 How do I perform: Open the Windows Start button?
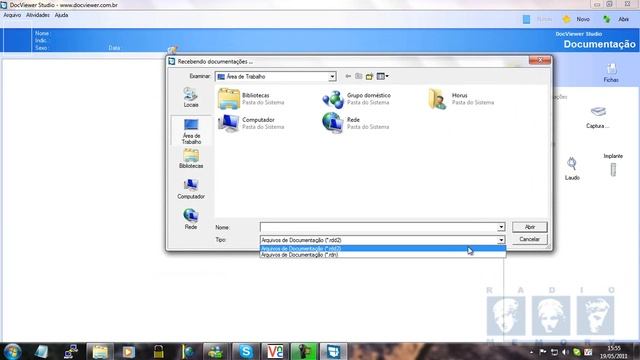pyautogui.click(x=13, y=351)
